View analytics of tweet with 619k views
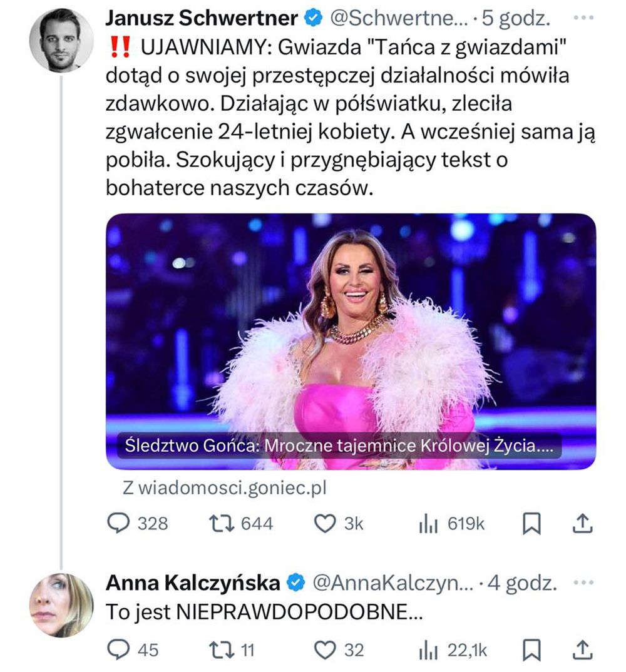This screenshot has width=626, height=672. [x=428, y=524]
